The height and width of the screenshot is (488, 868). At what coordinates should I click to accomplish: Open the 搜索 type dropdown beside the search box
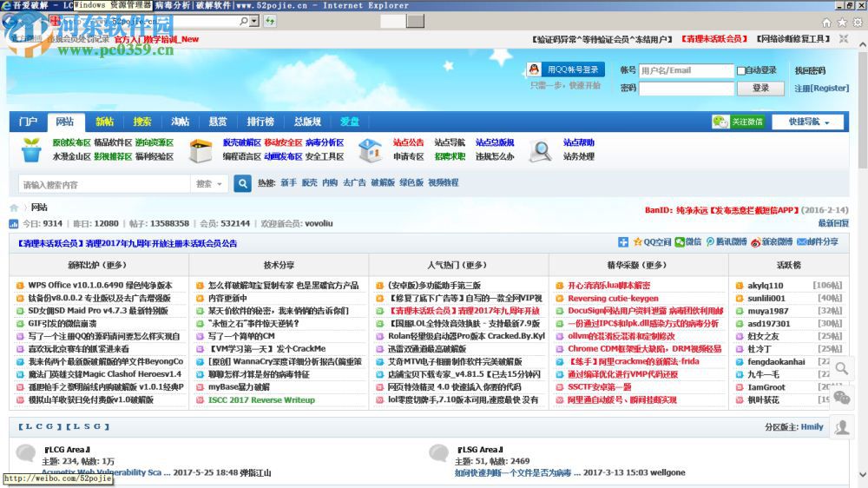click(209, 184)
